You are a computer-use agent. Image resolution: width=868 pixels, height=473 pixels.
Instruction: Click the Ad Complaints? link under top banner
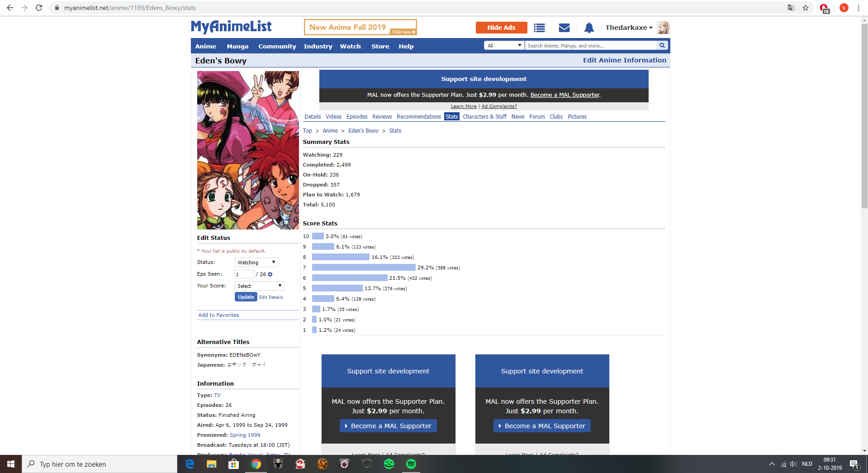coord(499,106)
